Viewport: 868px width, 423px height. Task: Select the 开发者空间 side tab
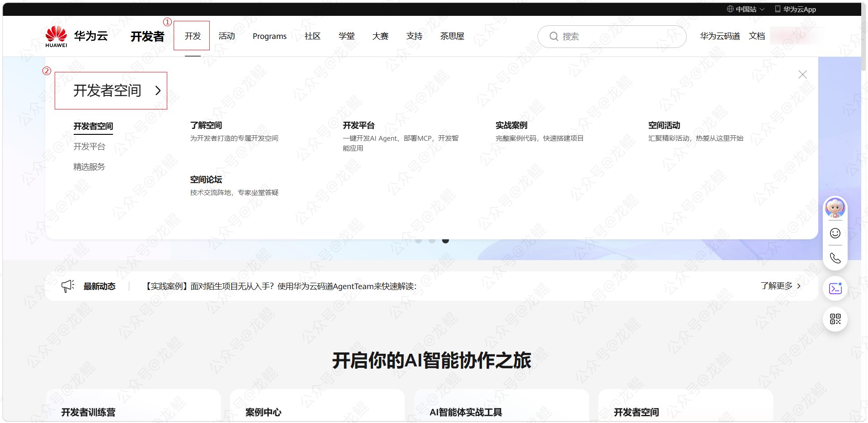(x=93, y=126)
